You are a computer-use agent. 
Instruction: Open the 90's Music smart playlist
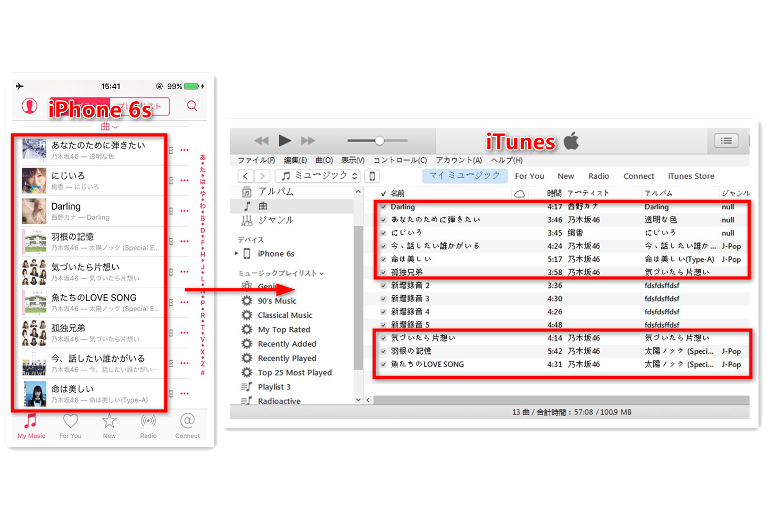[x=277, y=301]
